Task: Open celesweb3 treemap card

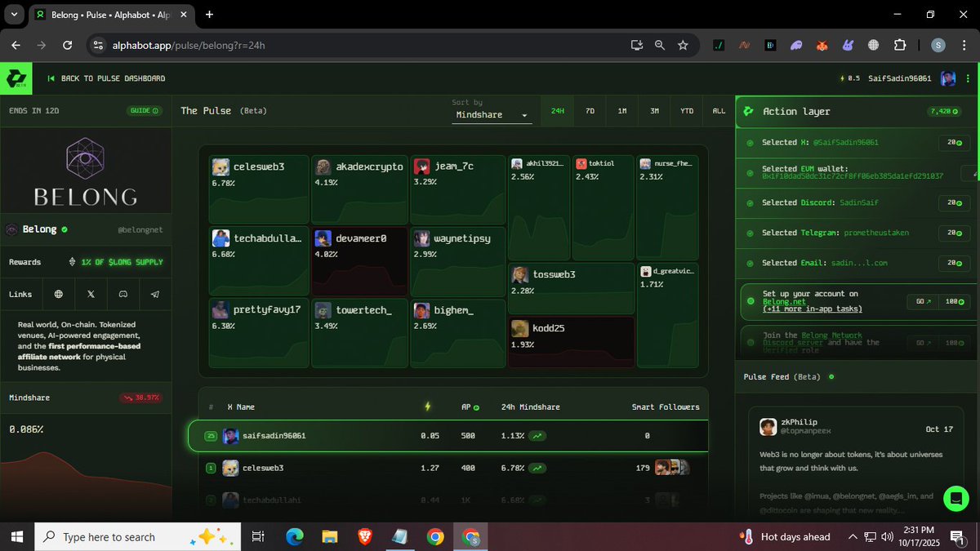Action: point(259,189)
